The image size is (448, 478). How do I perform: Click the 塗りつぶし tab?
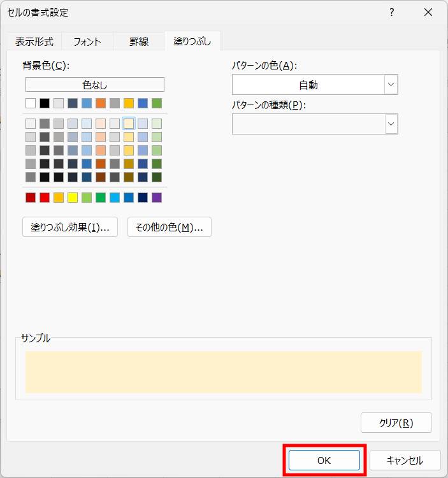pos(192,41)
